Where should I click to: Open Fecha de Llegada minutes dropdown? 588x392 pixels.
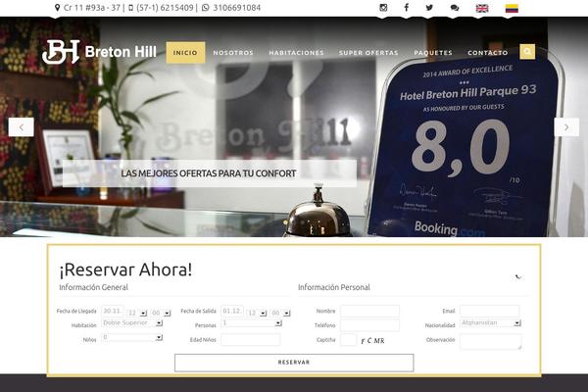[x=161, y=313]
